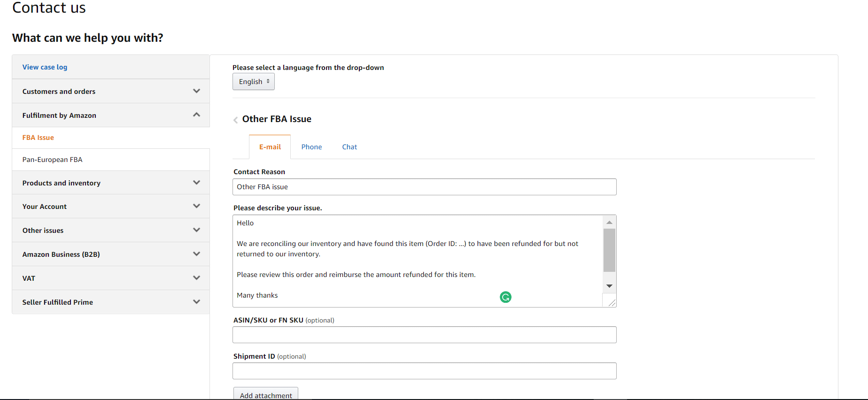
Task: Switch to the E-mail tab
Action: click(x=270, y=147)
